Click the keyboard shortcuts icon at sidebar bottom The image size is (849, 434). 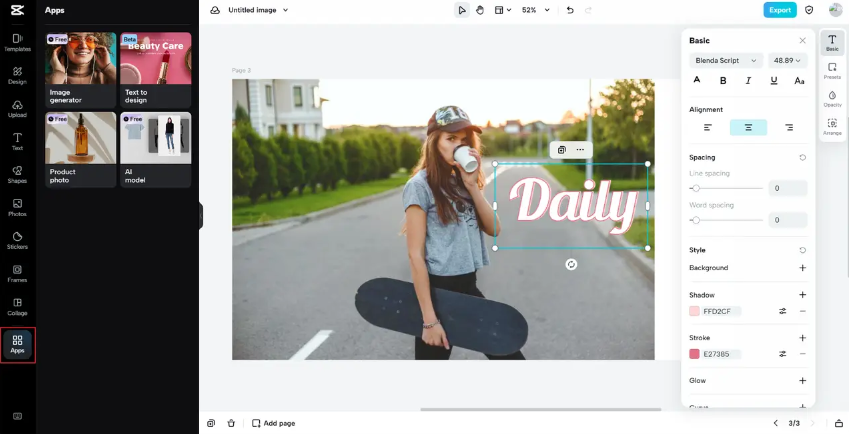(17, 416)
